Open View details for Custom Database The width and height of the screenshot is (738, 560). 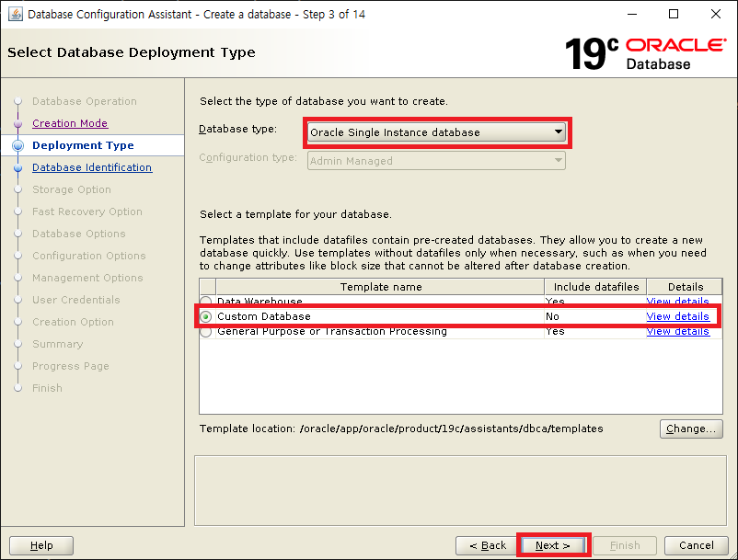(678, 316)
